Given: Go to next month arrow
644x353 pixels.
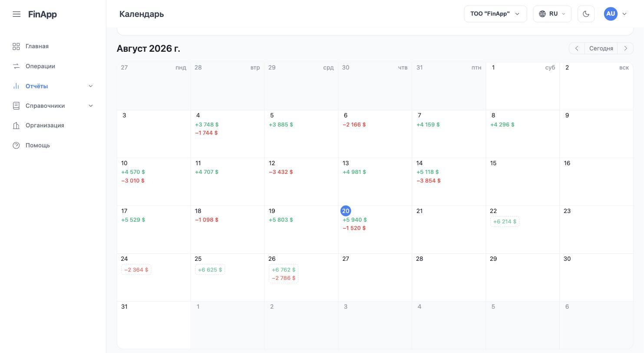Looking at the screenshot, I should click(625, 48).
